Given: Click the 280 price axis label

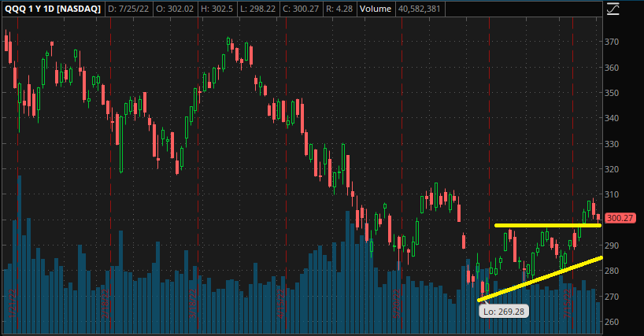Looking at the screenshot, I should click(x=612, y=271).
